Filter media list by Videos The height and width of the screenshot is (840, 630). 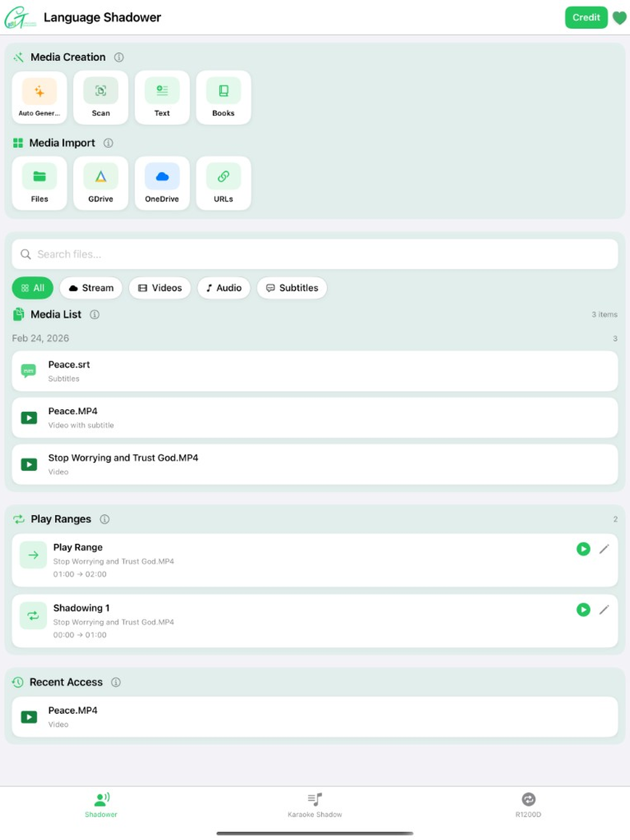pyautogui.click(x=160, y=288)
